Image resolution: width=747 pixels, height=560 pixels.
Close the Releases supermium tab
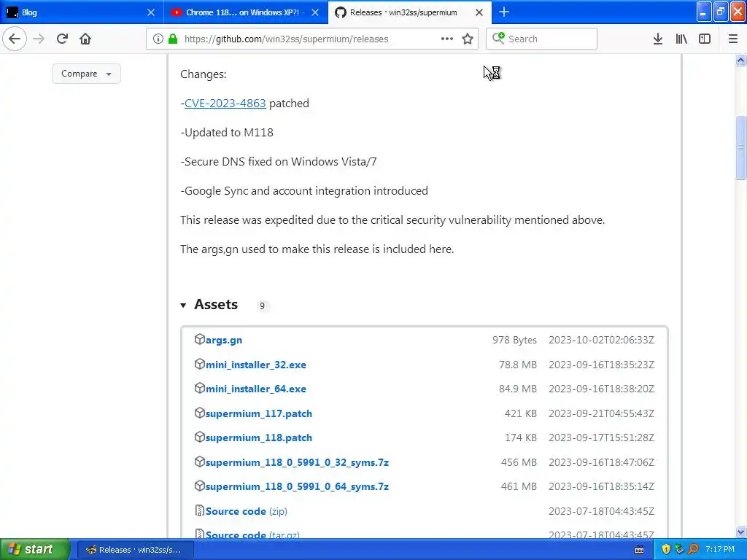tap(479, 12)
